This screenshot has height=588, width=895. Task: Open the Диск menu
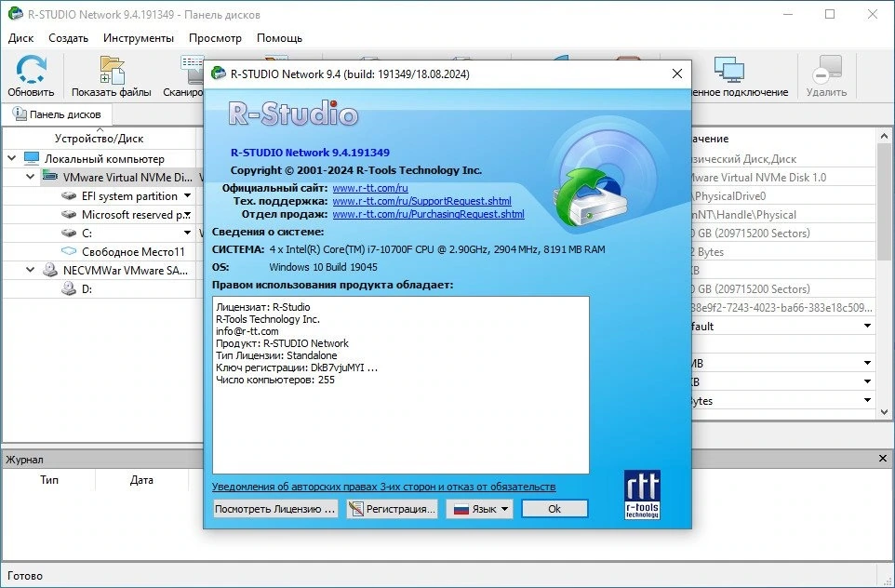point(21,38)
